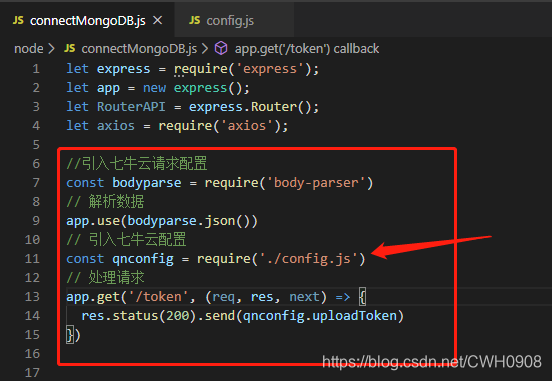Click highlighted closing brace on line 15
The width and height of the screenshot is (552, 381).
(70, 335)
